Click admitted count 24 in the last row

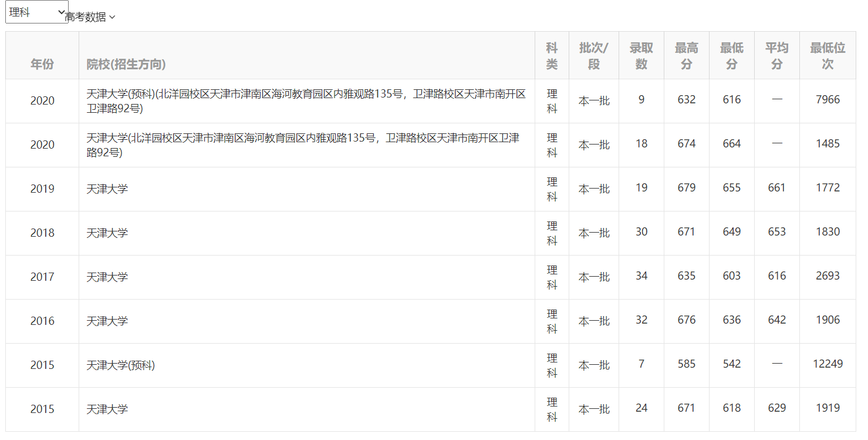tap(641, 408)
